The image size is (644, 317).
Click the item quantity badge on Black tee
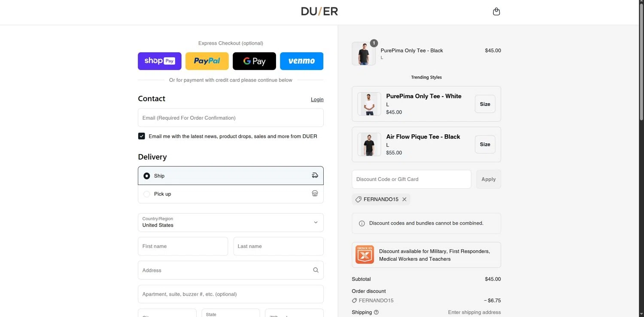coord(374,43)
